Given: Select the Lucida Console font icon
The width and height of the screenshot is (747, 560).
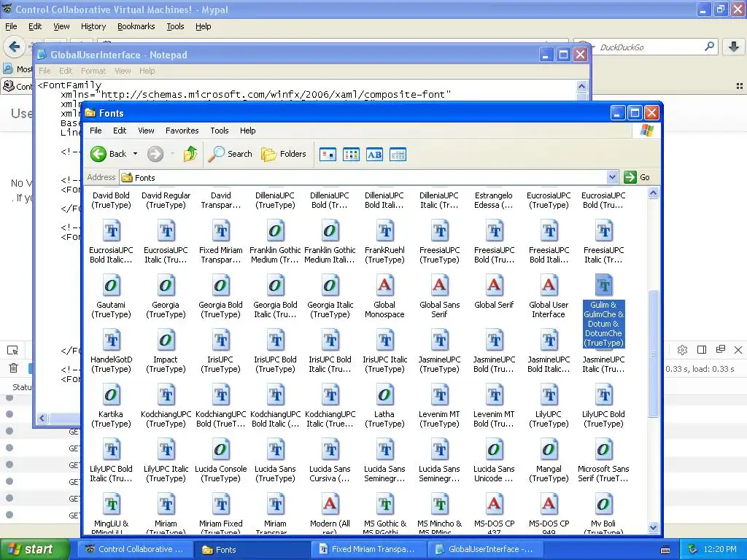Looking at the screenshot, I should click(220, 449).
